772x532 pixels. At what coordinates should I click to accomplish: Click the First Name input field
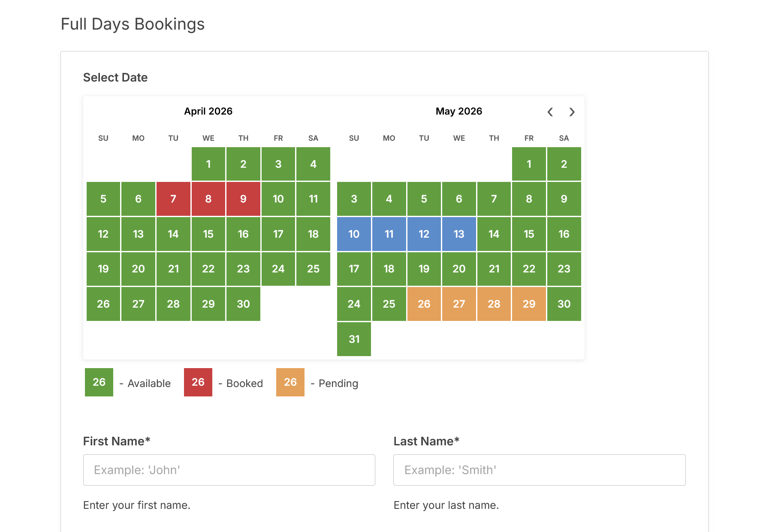pos(229,470)
